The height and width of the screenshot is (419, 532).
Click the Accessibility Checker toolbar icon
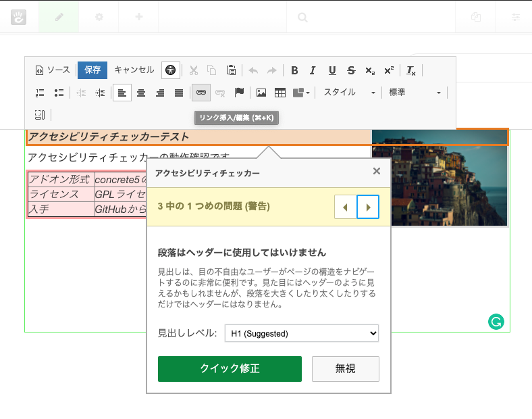pos(171,70)
